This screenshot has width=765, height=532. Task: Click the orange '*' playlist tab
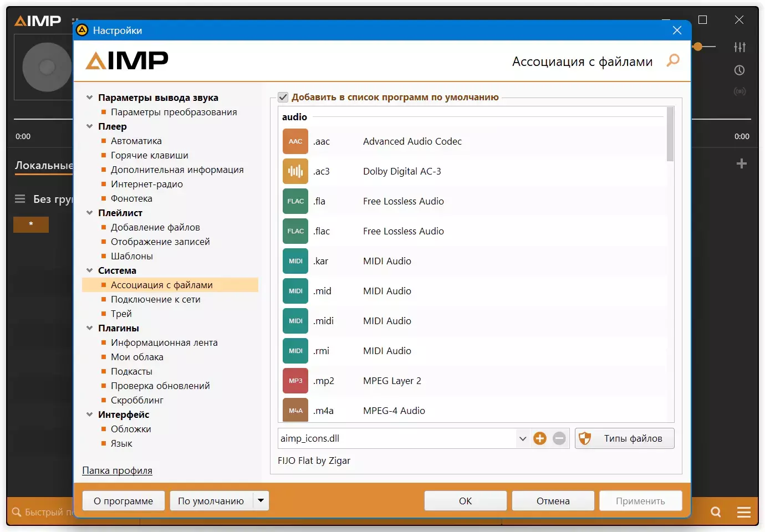31,224
